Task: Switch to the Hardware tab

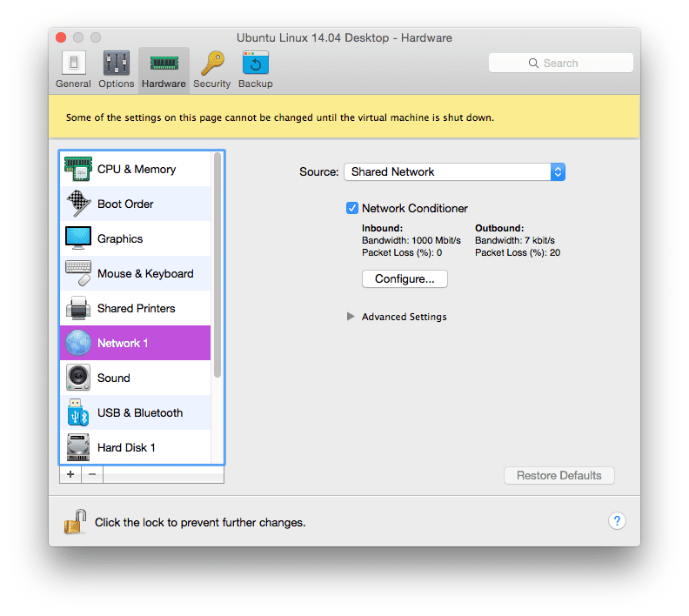Action: click(x=164, y=70)
